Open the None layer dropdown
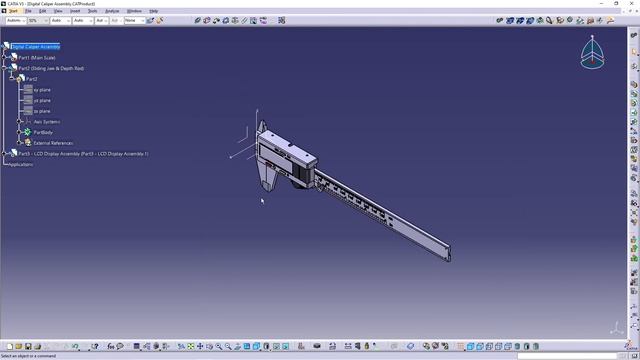 pos(135,20)
